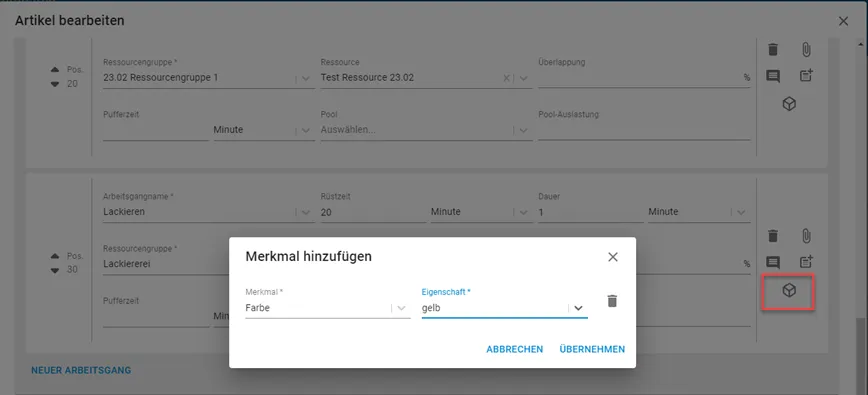Open the Merkmal cube icon for Lackieren Arbeitsgang
This screenshot has height=395, width=868.
point(789,290)
